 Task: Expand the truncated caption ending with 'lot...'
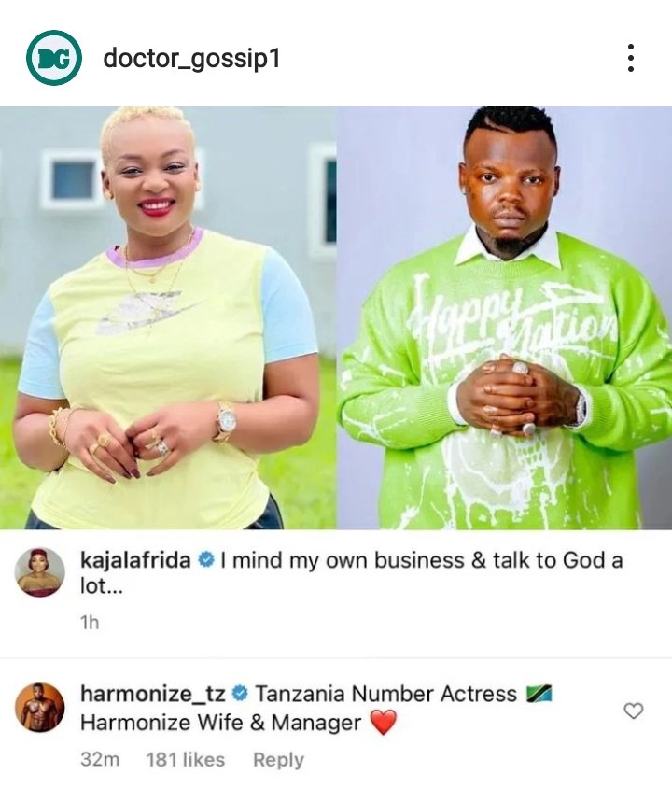[x=102, y=586]
